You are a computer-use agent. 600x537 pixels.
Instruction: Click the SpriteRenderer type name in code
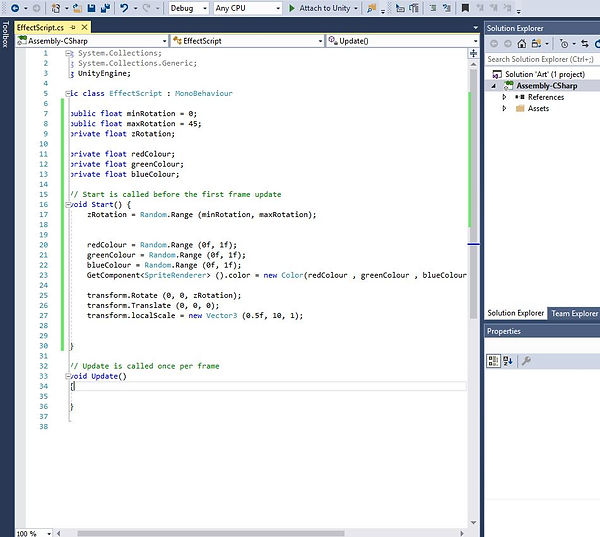point(175,275)
